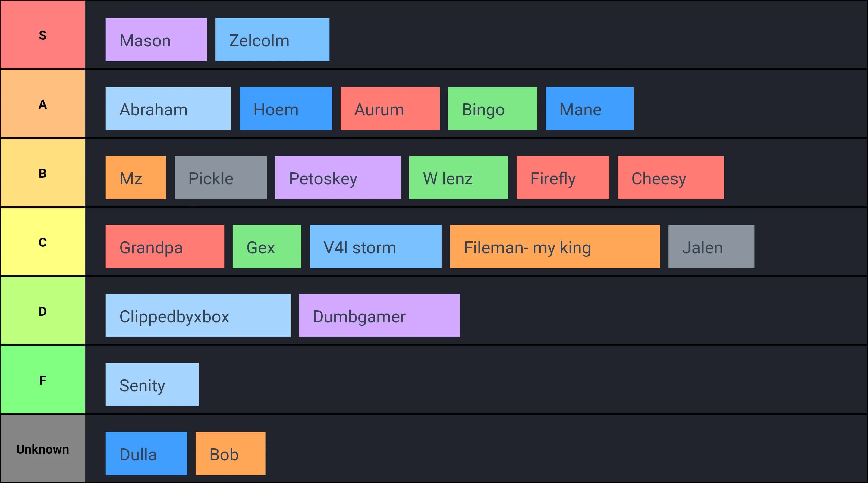The height and width of the screenshot is (483, 868).
Task: Click the V4l storm tile
Action: coord(375,246)
